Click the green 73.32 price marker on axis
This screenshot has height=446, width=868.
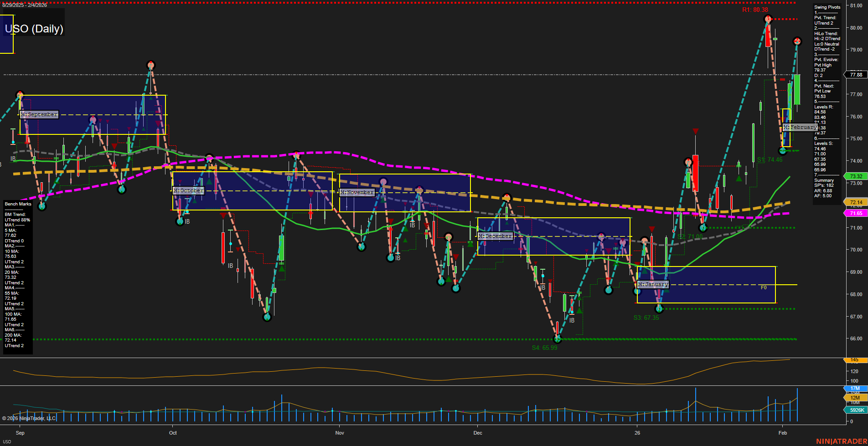pyautogui.click(x=856, y=176)
